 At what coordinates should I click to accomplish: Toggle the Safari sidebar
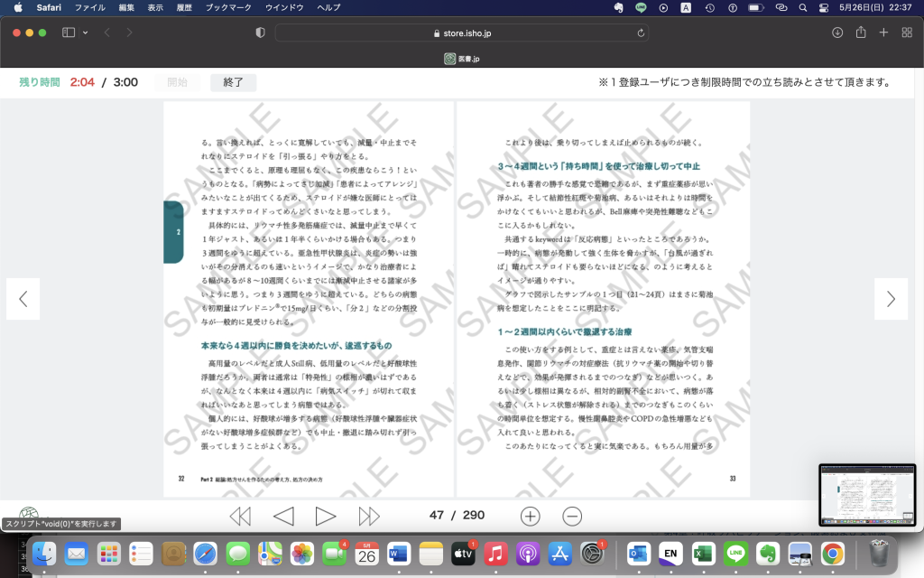[69, 33]
